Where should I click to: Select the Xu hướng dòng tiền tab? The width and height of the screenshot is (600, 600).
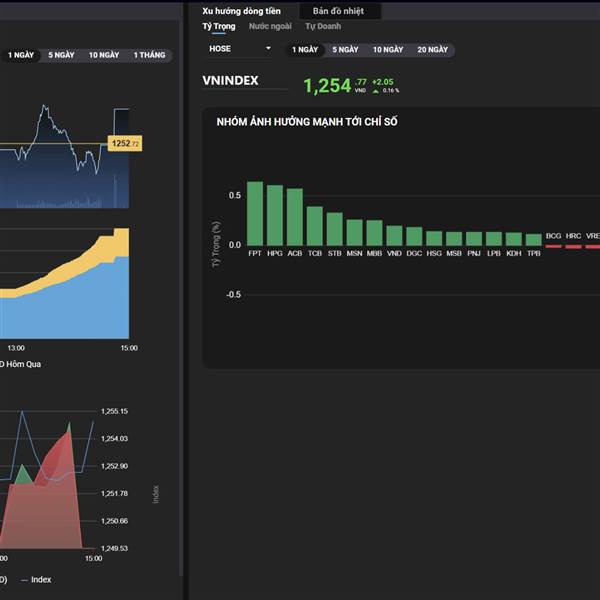tap(241, 11)
